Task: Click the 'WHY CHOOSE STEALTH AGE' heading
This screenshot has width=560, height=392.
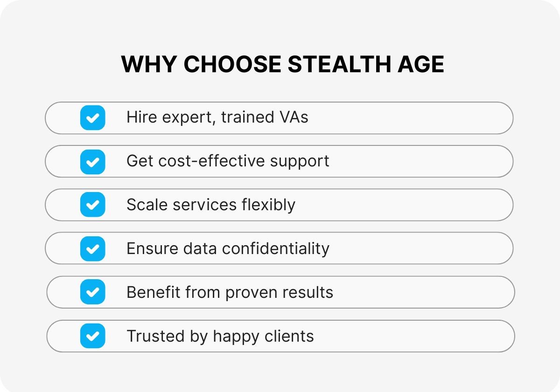Action: click(x=282, y=64)
